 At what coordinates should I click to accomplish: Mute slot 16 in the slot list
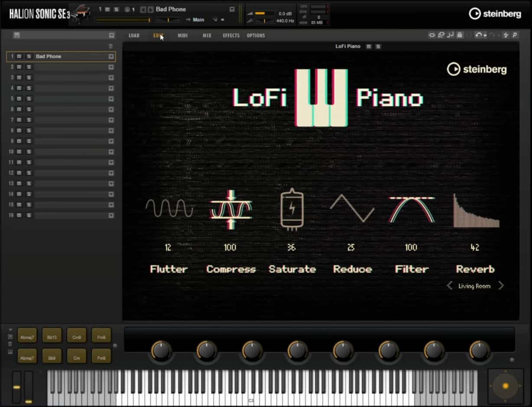pos(19,215)
